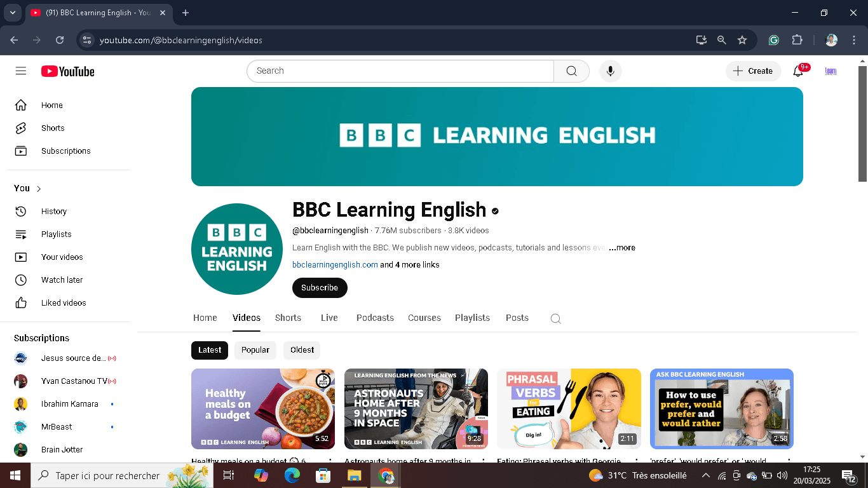Open the channel search magnifier
Image resolution: width=868 pixels, height=488 pixels.
tap(555, 318)
